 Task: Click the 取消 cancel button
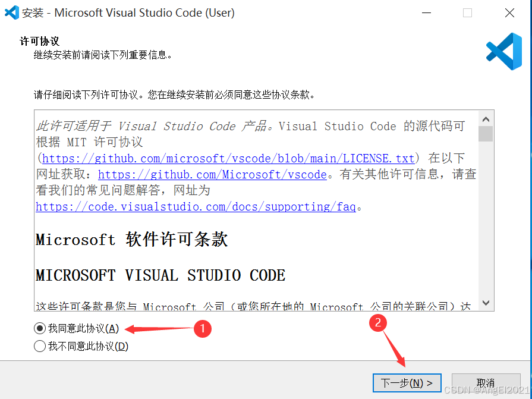coord(486,383)
